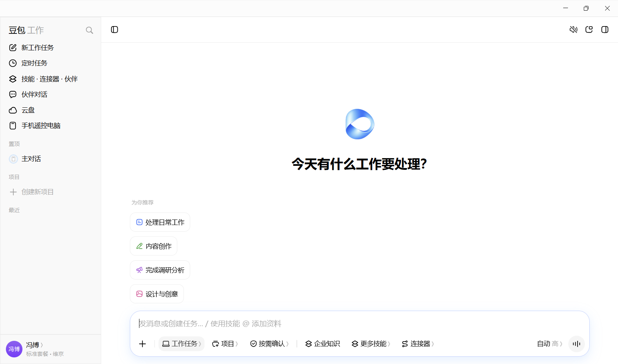
Task: Restore down the window
Action: (586, 8)
